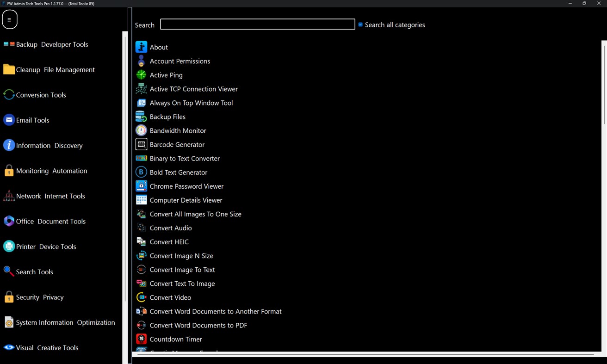Open Backup Files via its database icon

141,116
